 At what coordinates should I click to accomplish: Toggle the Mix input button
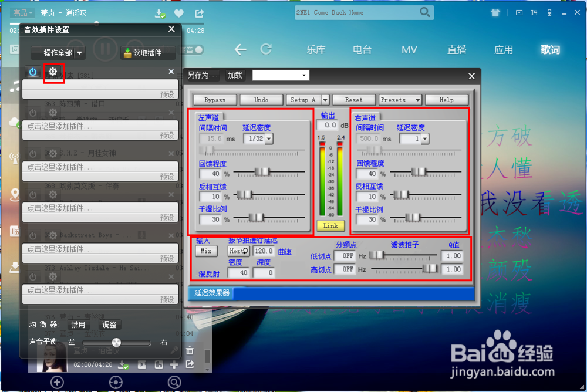pos(206,251)
